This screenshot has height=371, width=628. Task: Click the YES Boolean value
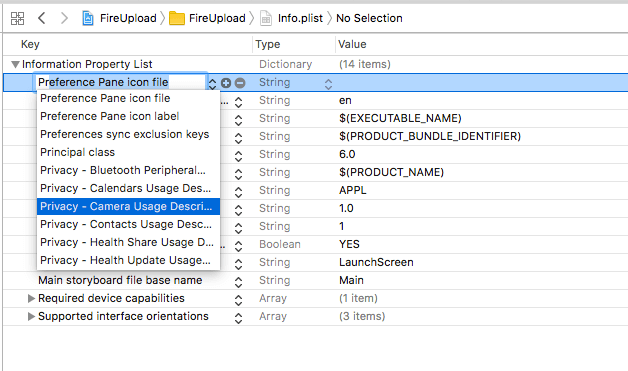349,244
